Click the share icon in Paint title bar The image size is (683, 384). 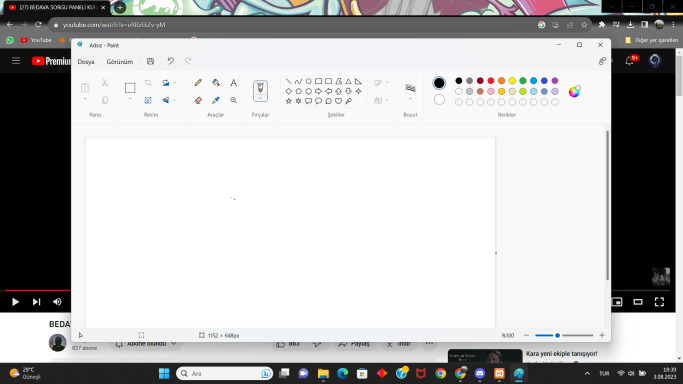tap(602, 61)
